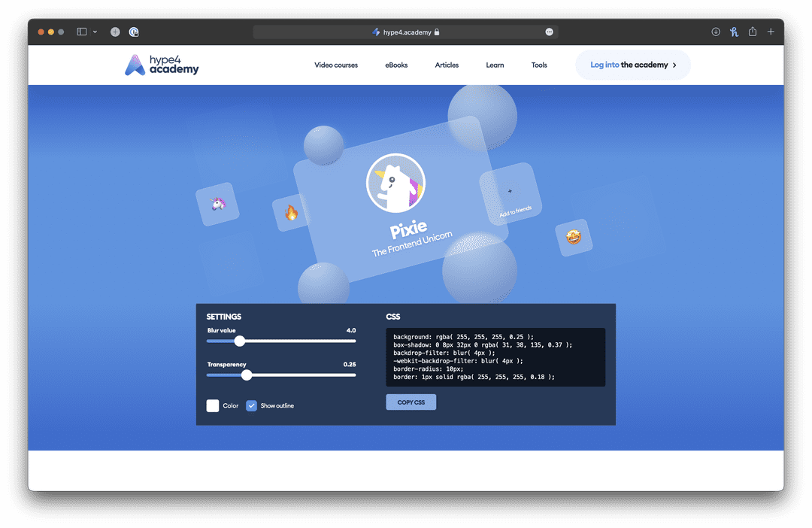The image size is (812, 528).
Task: Toggle the Safari sidebar button
Action: coord(82,32)
